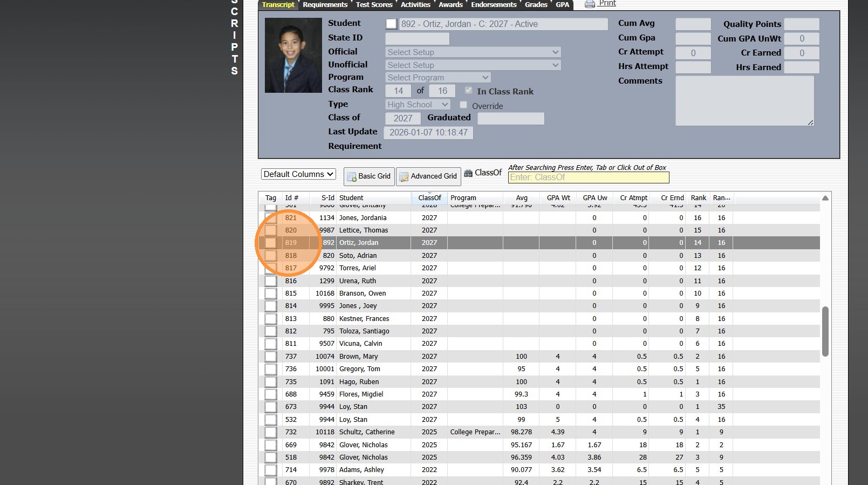The height and width of the screenshot is (485, 868).
Task: Open the Test Scores tab
Action: 374,5
